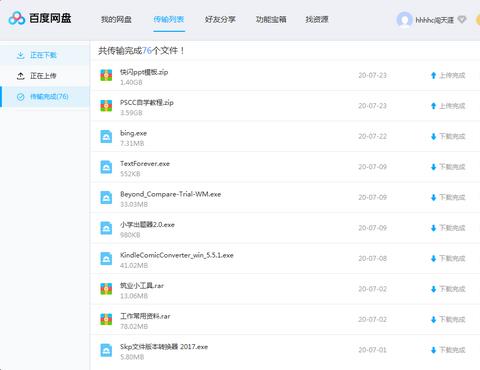Click the upload arrow for PSCC自学教程.zip
Screen dimensions: 480x370
pyautogui.click(x=433, y=106)
